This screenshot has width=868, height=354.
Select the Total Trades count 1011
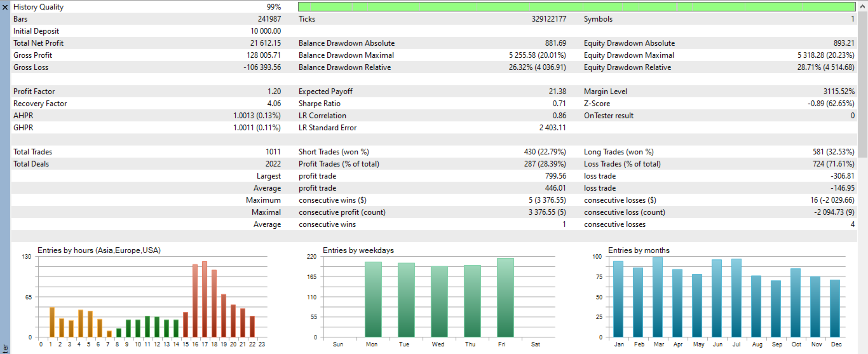273,152
